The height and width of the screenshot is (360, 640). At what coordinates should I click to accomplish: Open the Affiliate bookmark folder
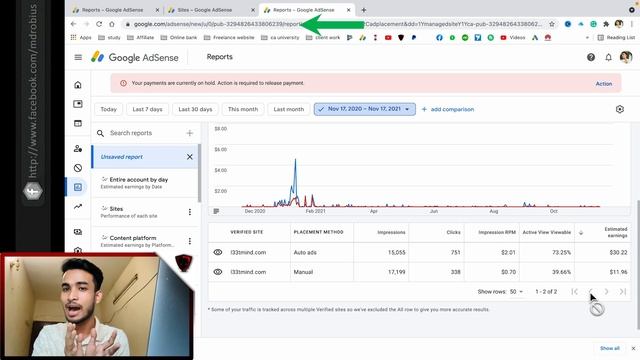[x=140, y=38]
